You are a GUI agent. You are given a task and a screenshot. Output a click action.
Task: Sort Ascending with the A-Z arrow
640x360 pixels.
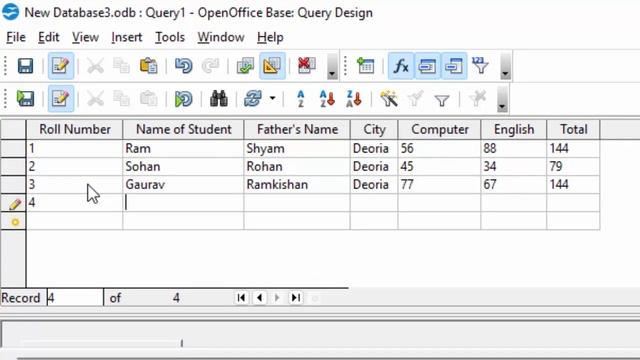[x=327, y=99]
